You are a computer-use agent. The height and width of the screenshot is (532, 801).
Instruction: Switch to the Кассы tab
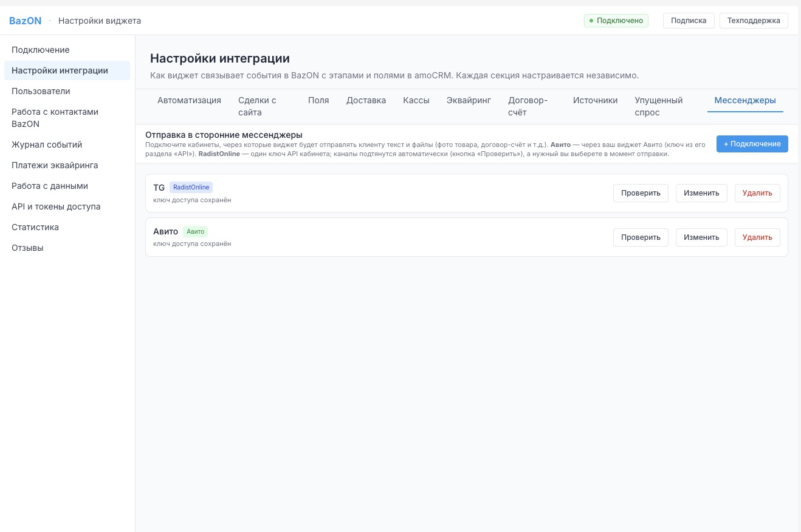click(416, 101)
